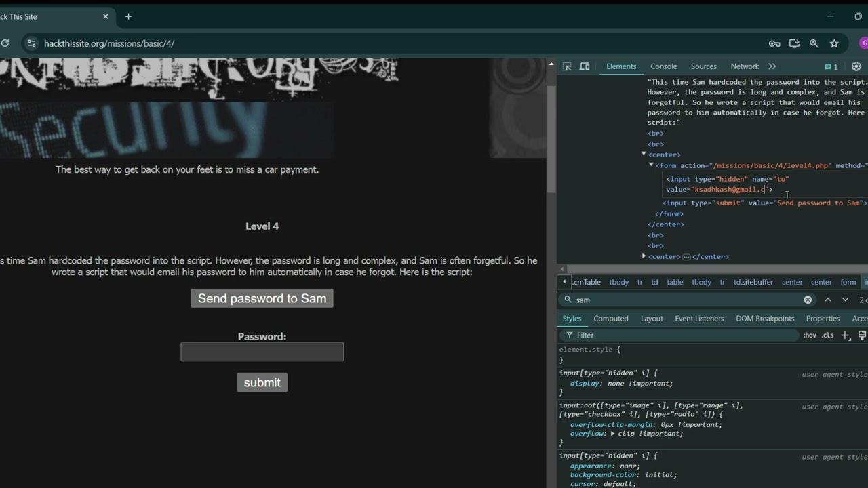Select the closing </form> tag line
Image resolution: width=868 pixels, height=488 pixels.
click(x=669, y=214)
